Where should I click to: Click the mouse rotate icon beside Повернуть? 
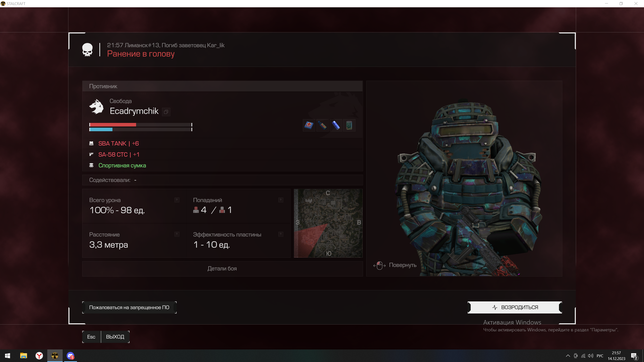click(379, 265)
